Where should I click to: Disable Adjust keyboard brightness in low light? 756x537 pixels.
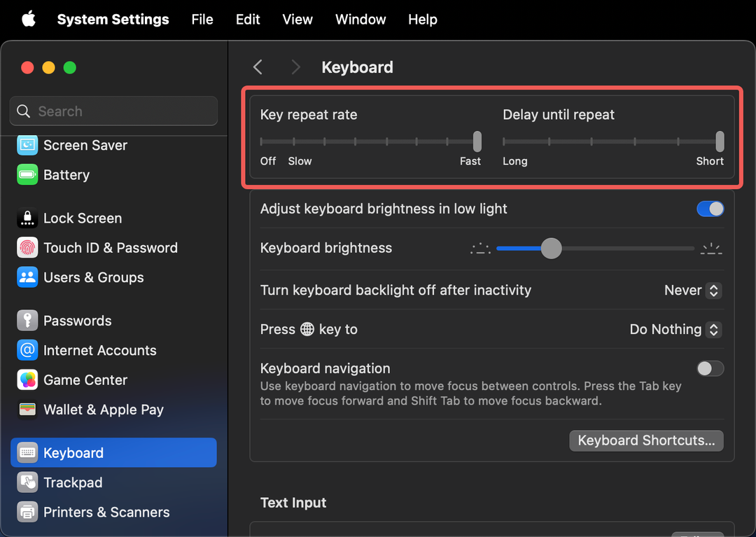point(710,209)
